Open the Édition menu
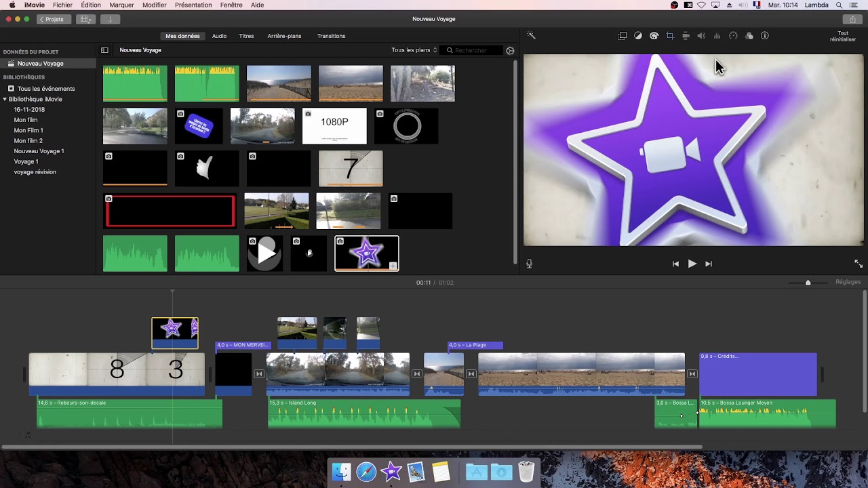 pyautogui.click(x=91, y=5)
